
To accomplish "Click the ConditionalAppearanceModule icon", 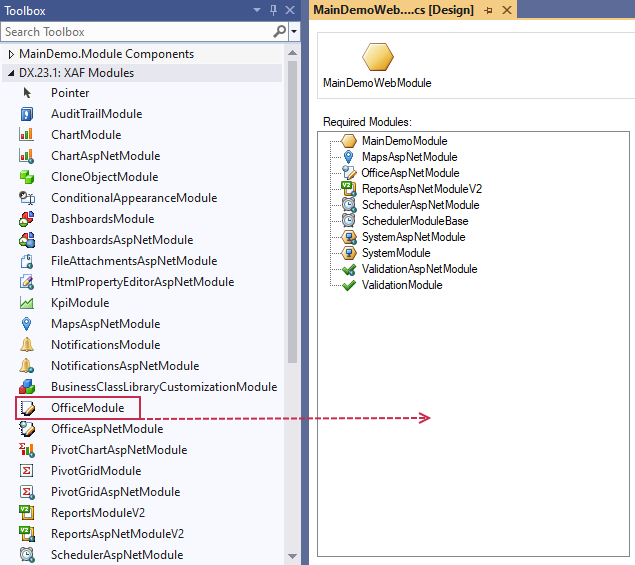I will [27, 198].
